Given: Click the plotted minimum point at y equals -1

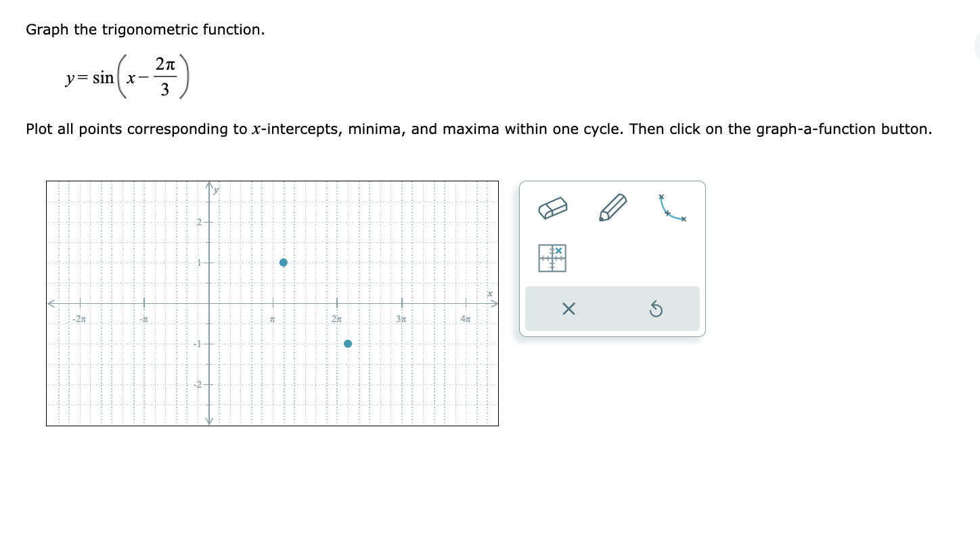Looking at the screenshot, I should [349, 344].
